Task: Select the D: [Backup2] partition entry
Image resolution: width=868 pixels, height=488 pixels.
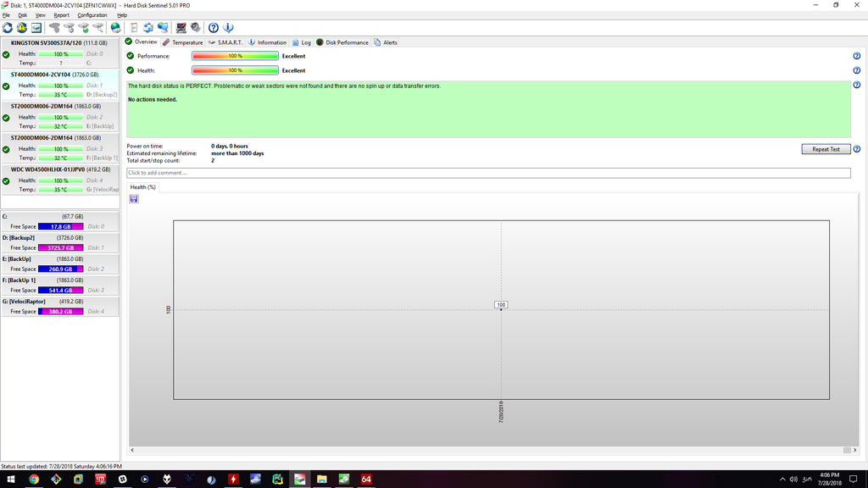Action: [x=60, y=242]
